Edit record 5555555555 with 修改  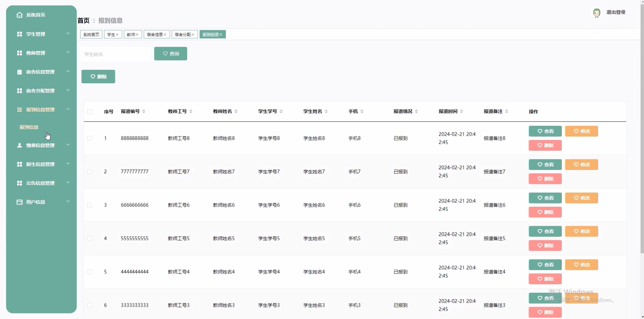click(x=581, y=231)
